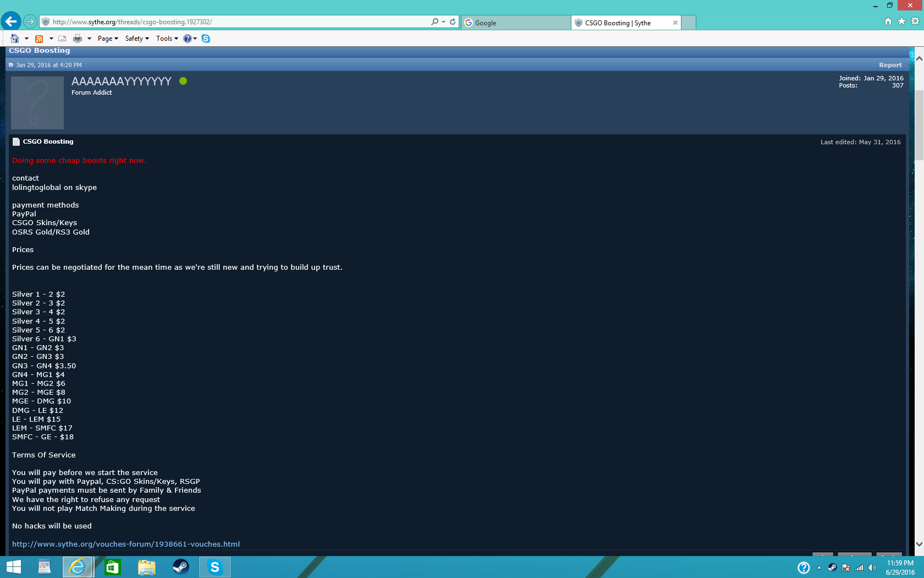Click the text 'lolingtoglobal on skype'

pos(54,187)
